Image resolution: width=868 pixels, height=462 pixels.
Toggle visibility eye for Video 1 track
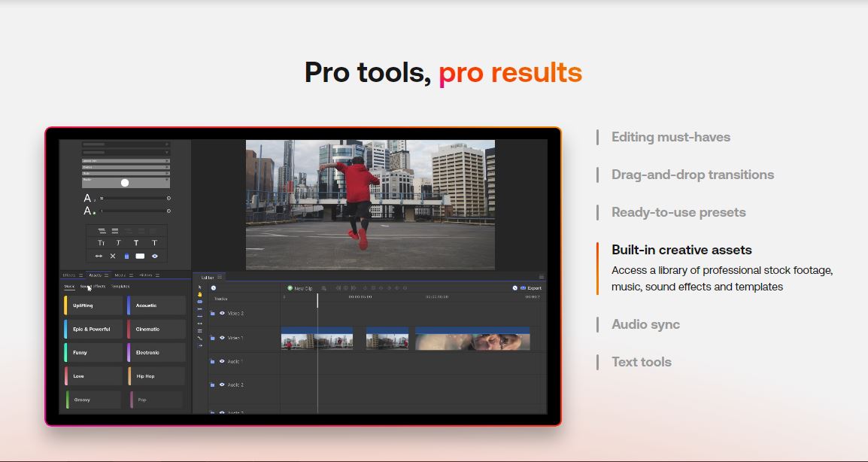pyautogui.click(x=222, y=337)
